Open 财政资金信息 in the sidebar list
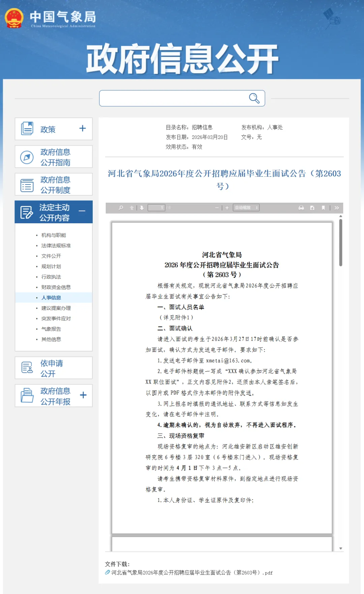Viewport: 364px width, 594px height. pos(56,287)
